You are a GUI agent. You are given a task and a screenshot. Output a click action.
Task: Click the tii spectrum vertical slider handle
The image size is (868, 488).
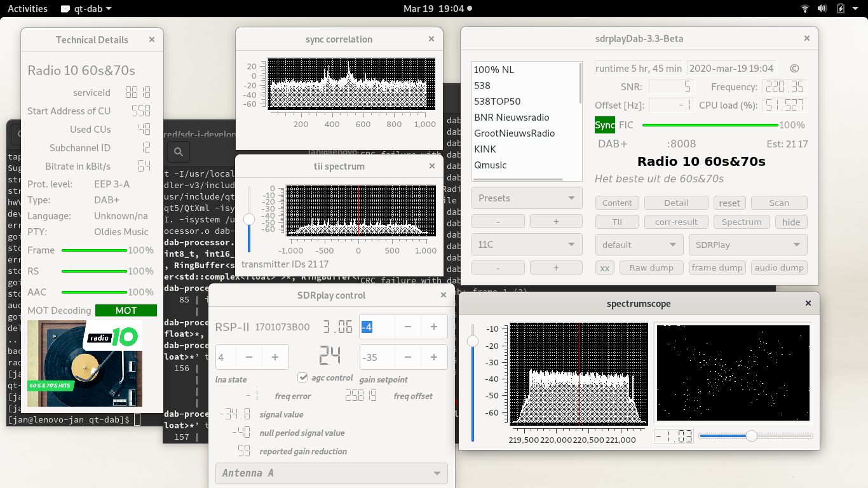coord(249,219)
